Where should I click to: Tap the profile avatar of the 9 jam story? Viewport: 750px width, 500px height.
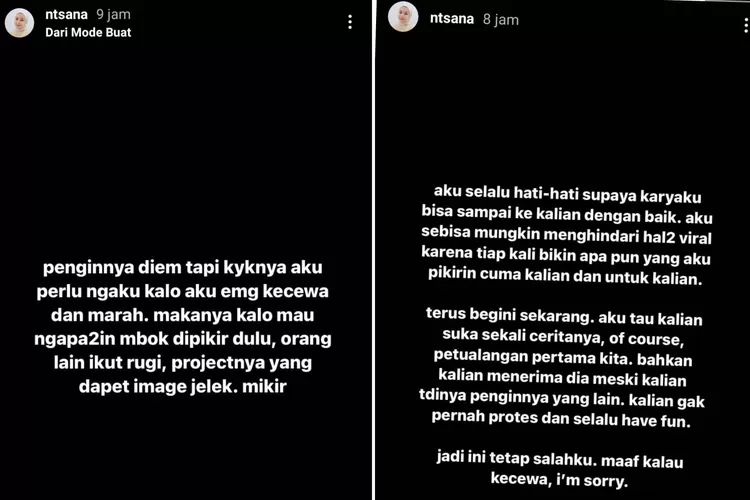(x=19, y=22)
